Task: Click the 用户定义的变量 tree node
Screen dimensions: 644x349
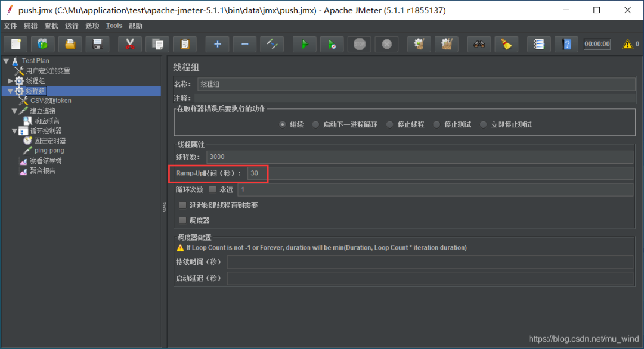Action: click(x=48, y=71)
